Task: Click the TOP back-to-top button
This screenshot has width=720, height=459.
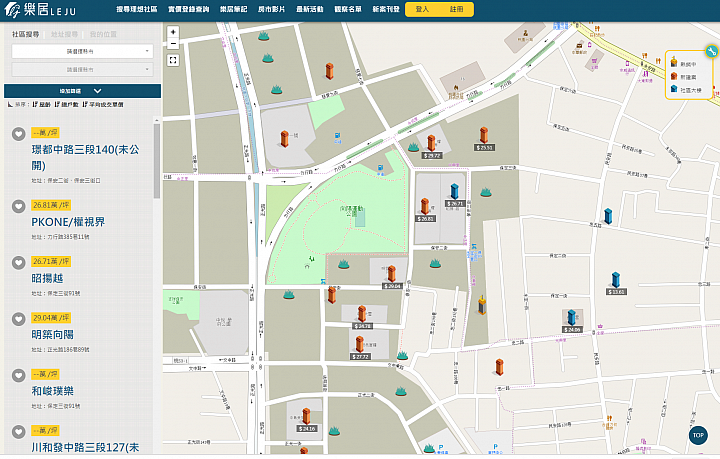Action: pyautogui.click(x=698, y=435)
